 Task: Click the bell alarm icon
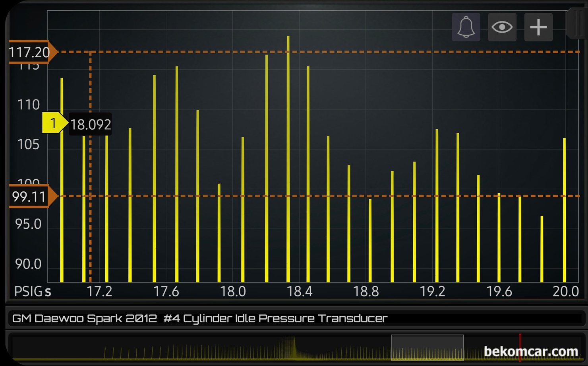[x=466, y=27]
